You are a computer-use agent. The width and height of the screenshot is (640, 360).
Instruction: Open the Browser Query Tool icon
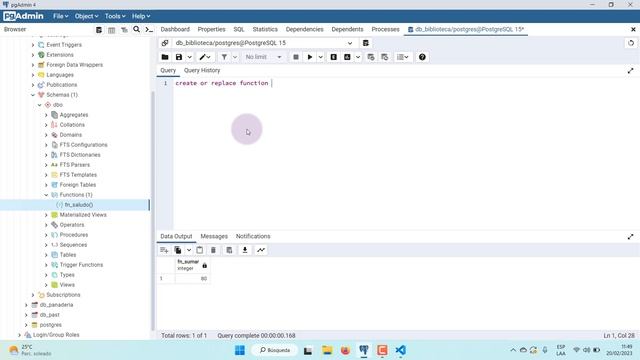tap(99, 29)
